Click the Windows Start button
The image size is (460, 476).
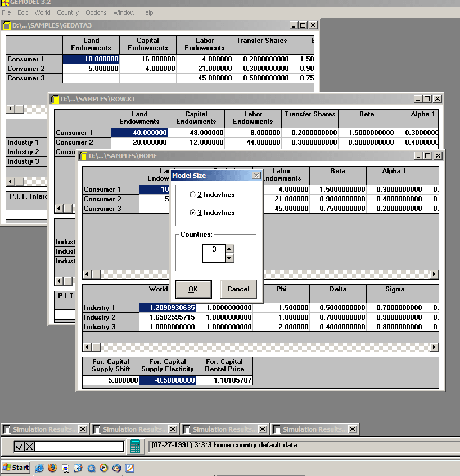pos(16,468)
